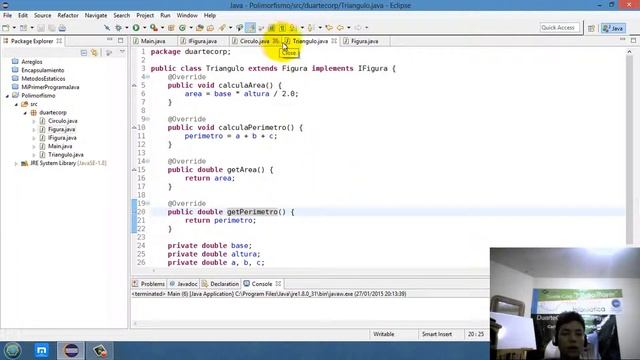
Task: Switch to the Figura.java editor tab
Action: [364, 41]
